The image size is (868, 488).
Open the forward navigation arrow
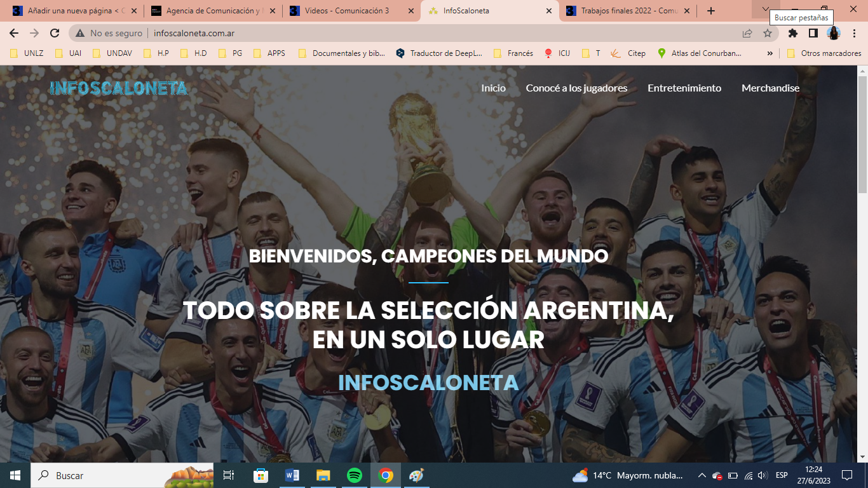tap(34, 33)
